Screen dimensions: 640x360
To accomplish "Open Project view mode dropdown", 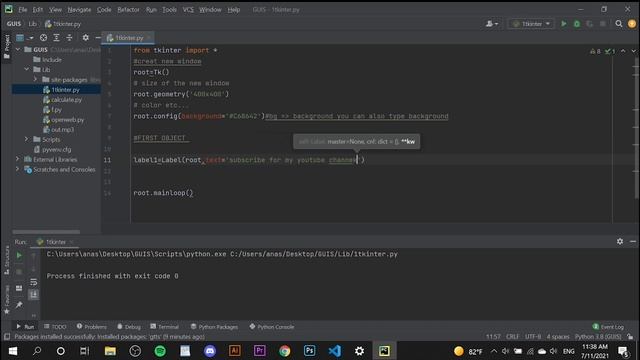I will pyautogui.click(x=24, y=38).
